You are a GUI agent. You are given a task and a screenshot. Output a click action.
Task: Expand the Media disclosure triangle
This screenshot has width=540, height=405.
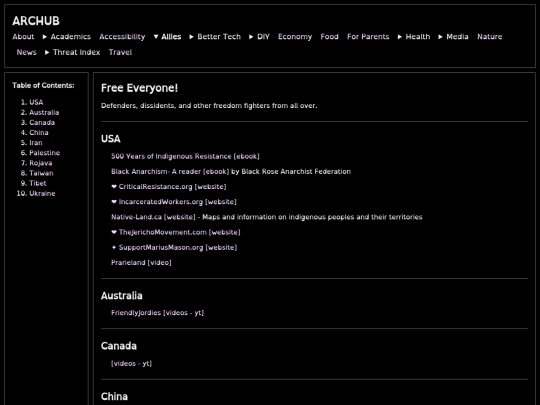coord(440,37)
